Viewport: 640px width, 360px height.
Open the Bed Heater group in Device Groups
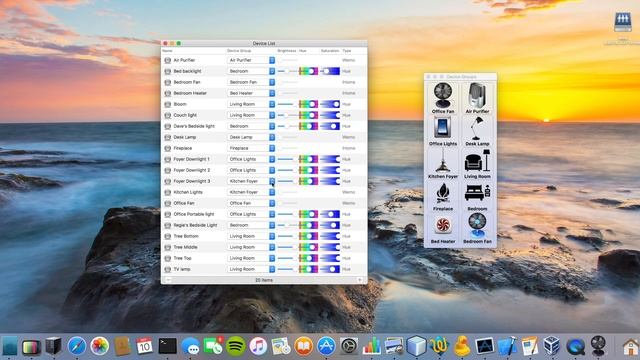pos(443,229)
